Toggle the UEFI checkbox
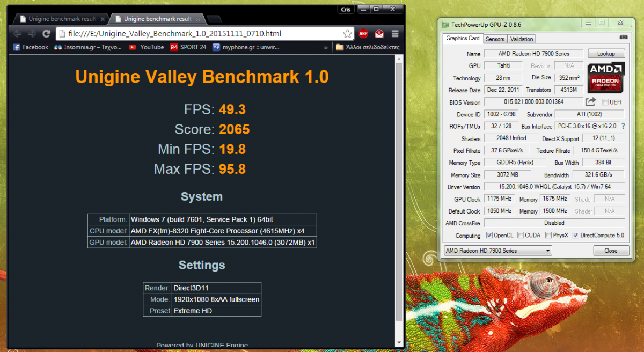Viewport: 644px width, 352px height. [605, 102]
